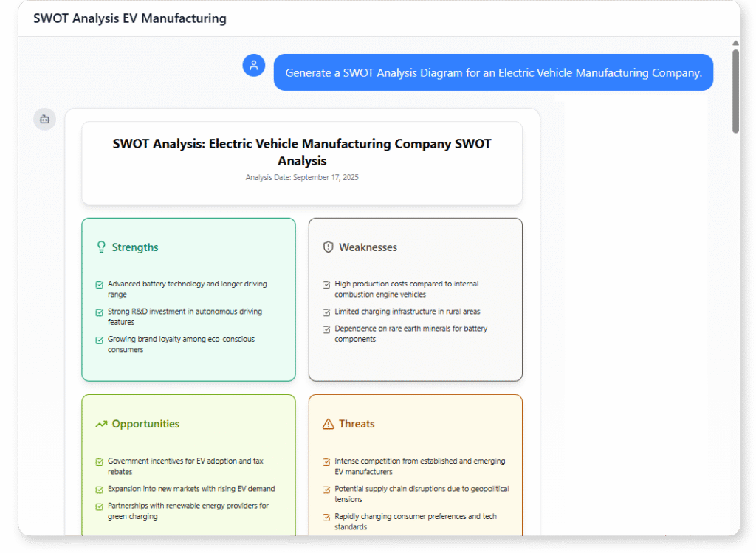This screenshot has width=756, height=553.
Task: Select the 'SWOT Analysis EV Manufacturing' title tab
Action: click(x=128, y=18)
